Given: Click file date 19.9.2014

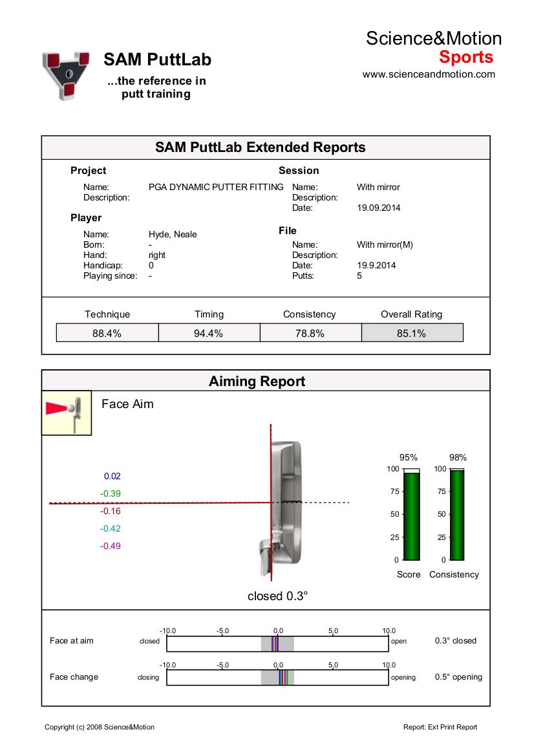Looking at the screenshot, I should click(376, 265).
